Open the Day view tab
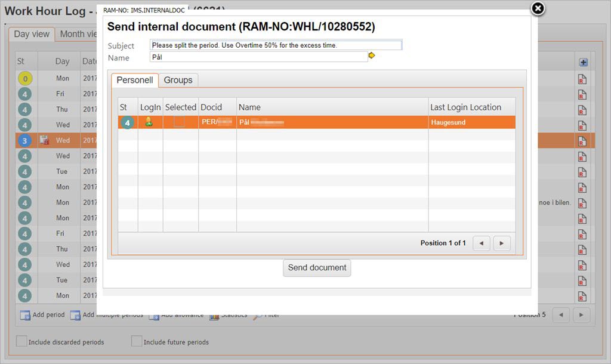The image size is (611, 364). point(32,34)
